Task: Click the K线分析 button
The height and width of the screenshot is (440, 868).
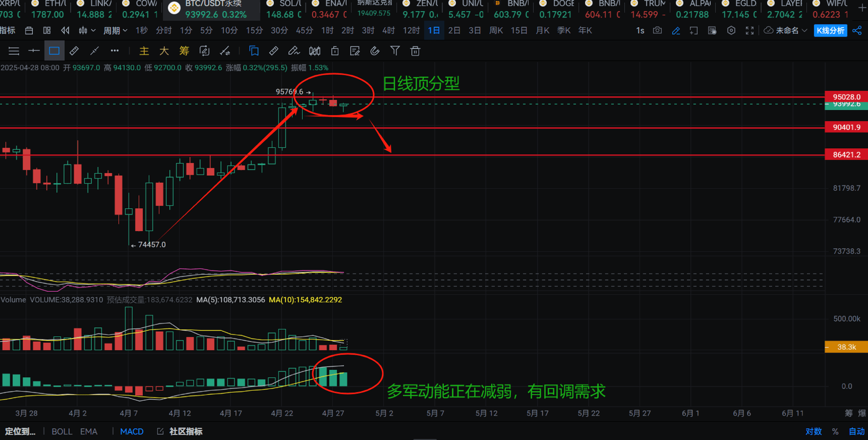Action: click(830, 31)
